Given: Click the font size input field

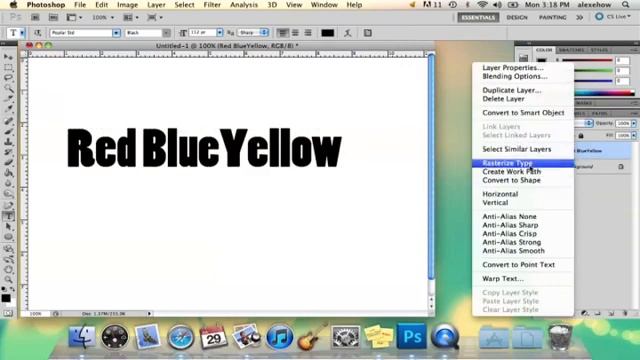Looking at the screenshot, I should pyautogui.click(x=202, y=33).
